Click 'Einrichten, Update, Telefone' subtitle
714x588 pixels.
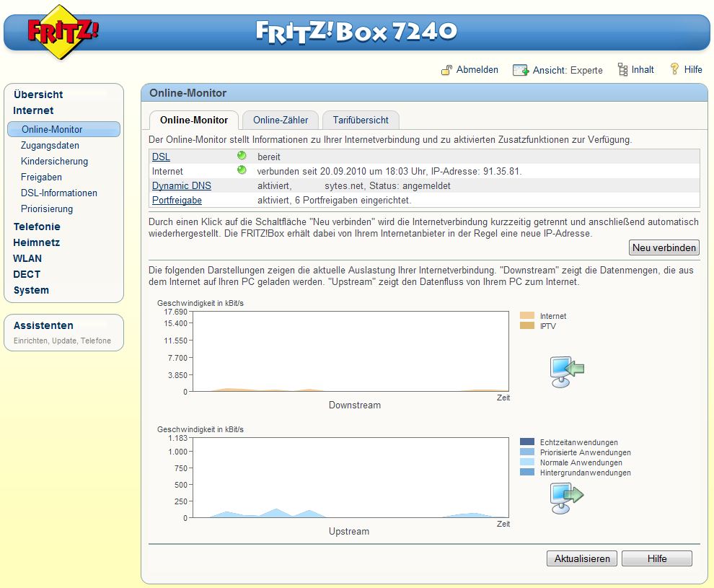(x=62, y=341)
